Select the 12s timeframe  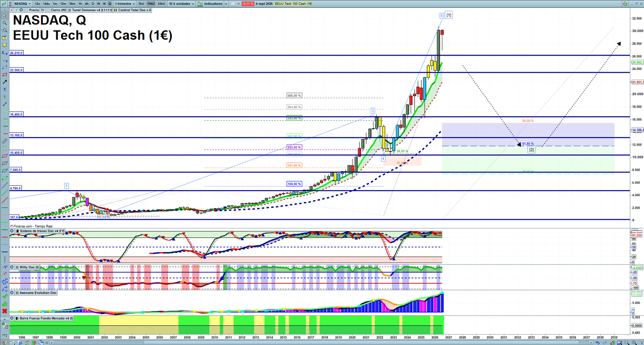37,4
